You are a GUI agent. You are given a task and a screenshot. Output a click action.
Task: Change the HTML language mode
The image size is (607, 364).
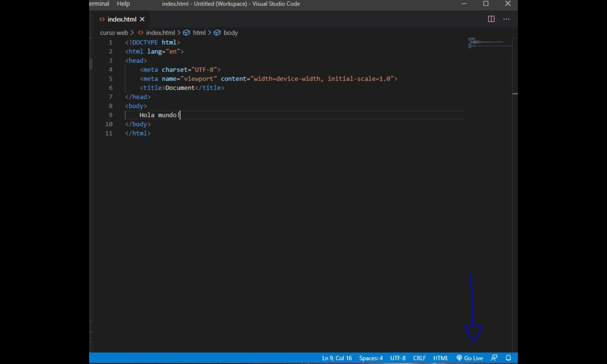click(x=441, y=358)
